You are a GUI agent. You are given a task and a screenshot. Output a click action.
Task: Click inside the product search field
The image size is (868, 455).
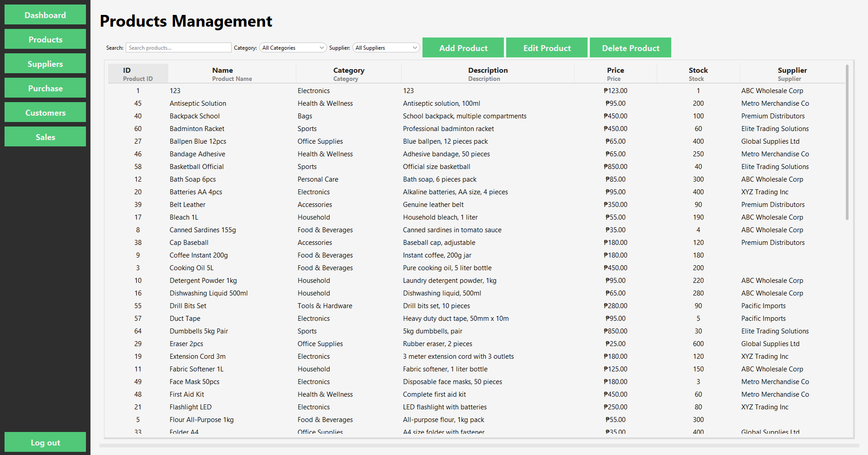[x=178, y=47]
